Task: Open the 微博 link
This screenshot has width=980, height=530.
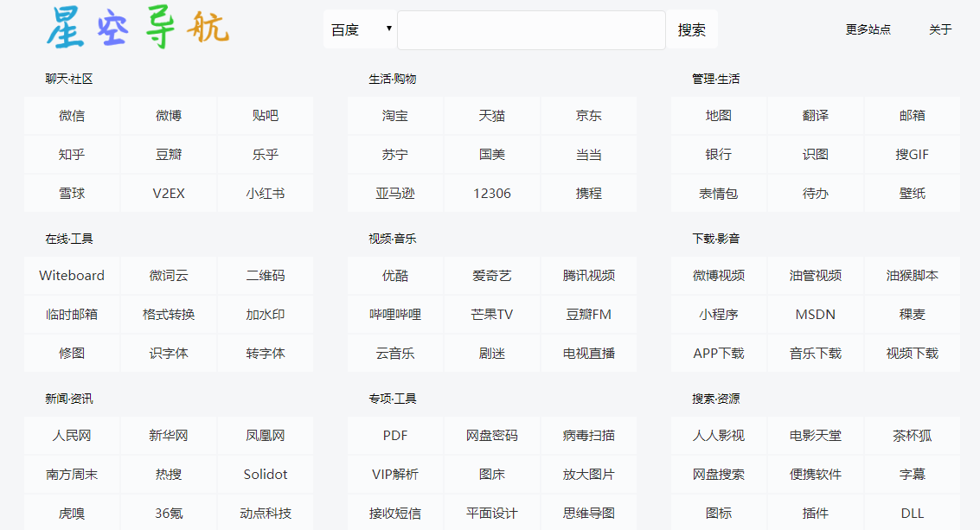Action: [169, 116]
